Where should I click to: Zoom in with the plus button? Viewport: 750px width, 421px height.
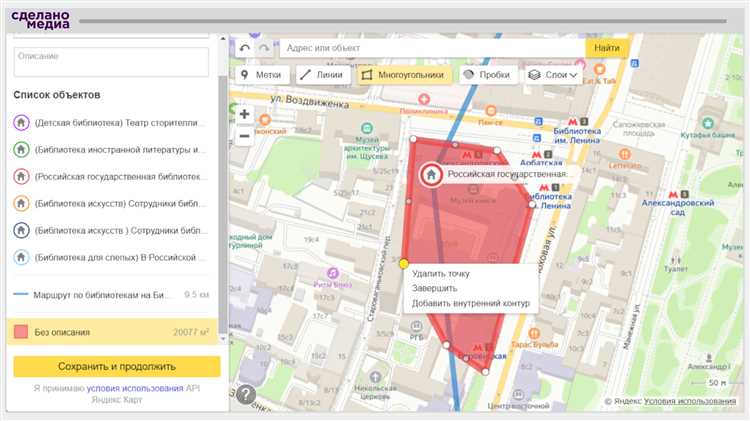tap(244, 114)
